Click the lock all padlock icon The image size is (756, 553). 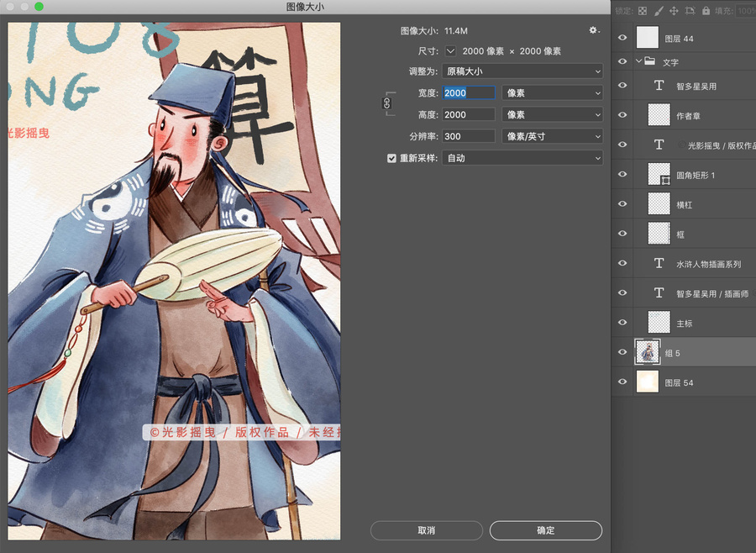coord(706,11)
